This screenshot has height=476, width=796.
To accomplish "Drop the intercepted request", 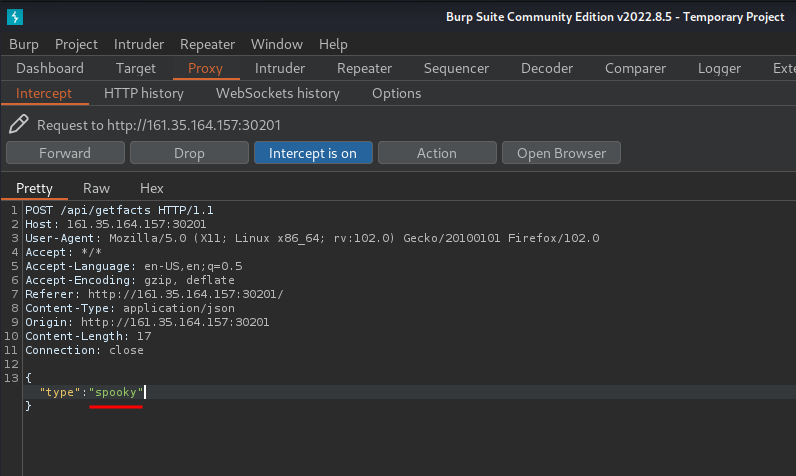I will [x=189, y=153].
